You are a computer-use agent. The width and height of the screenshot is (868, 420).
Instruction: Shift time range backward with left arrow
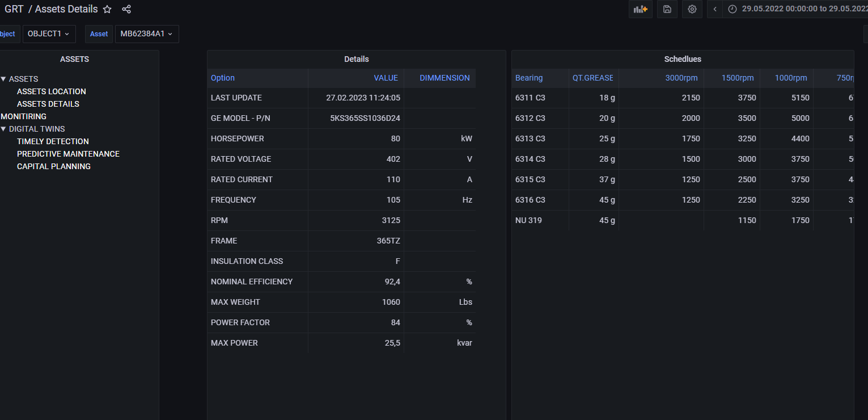tap(715, 9)
